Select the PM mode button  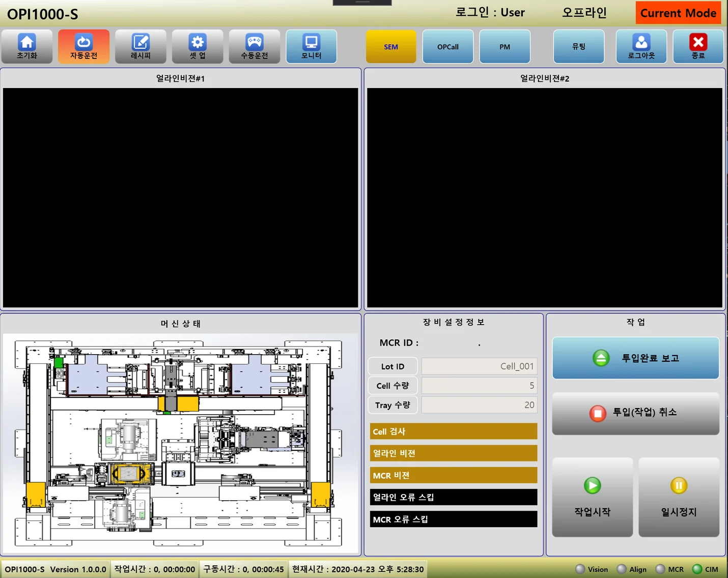pyautogui.click(x=505, y=46)
